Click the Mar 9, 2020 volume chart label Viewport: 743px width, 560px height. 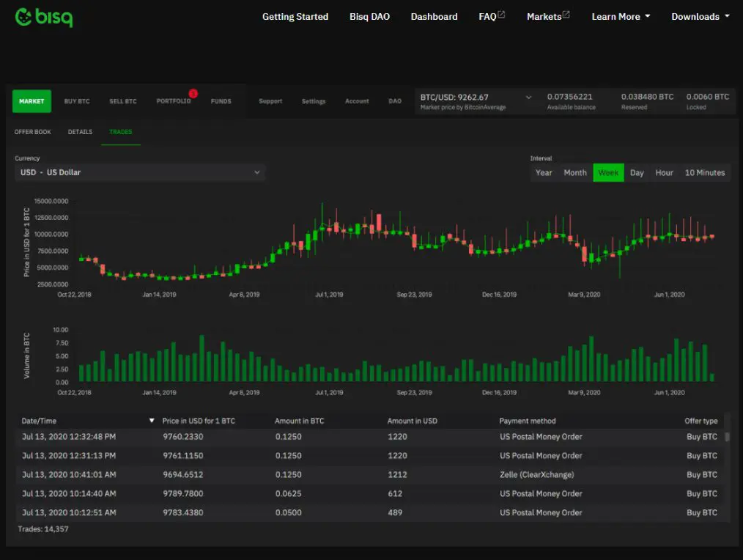point(584,393)
